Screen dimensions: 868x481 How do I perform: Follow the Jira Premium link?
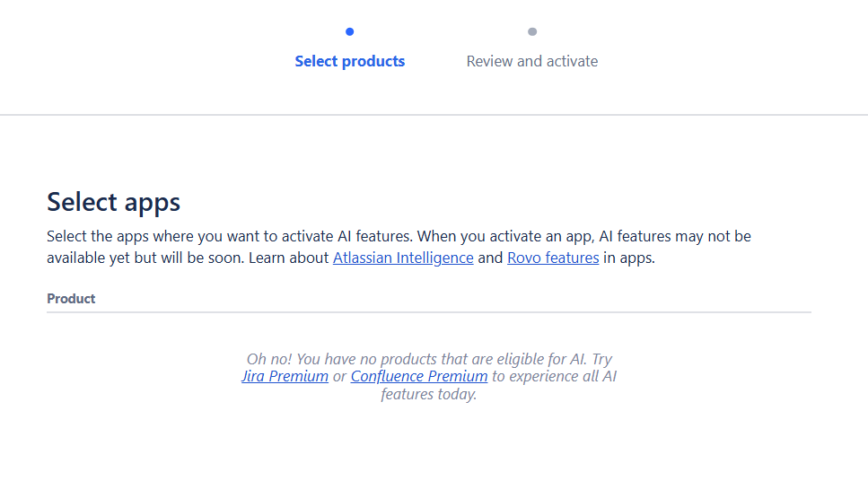tap(285, 376)
